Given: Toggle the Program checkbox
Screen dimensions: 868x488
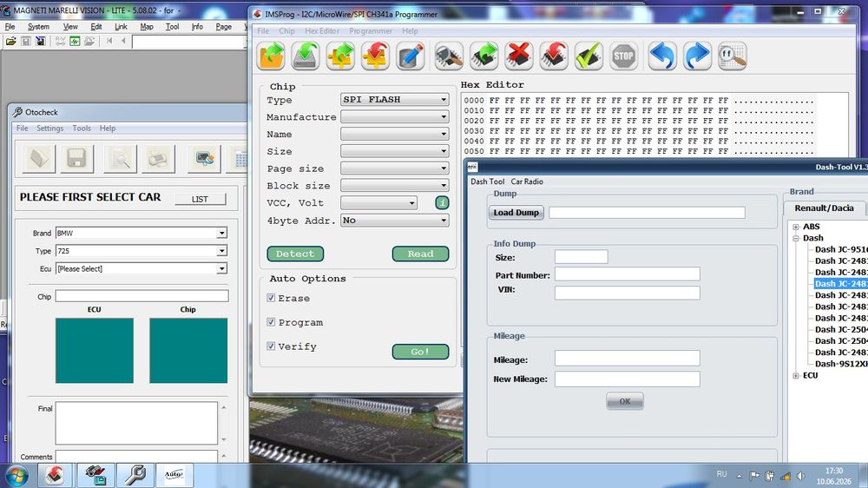Looking at the screenshot, I should point(271,322).
